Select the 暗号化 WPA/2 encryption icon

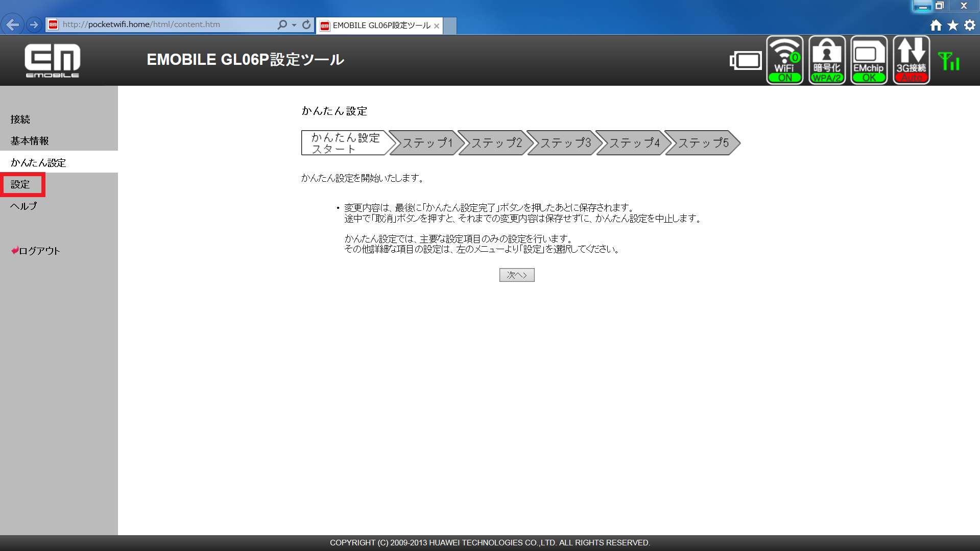(x=826, y=60)
